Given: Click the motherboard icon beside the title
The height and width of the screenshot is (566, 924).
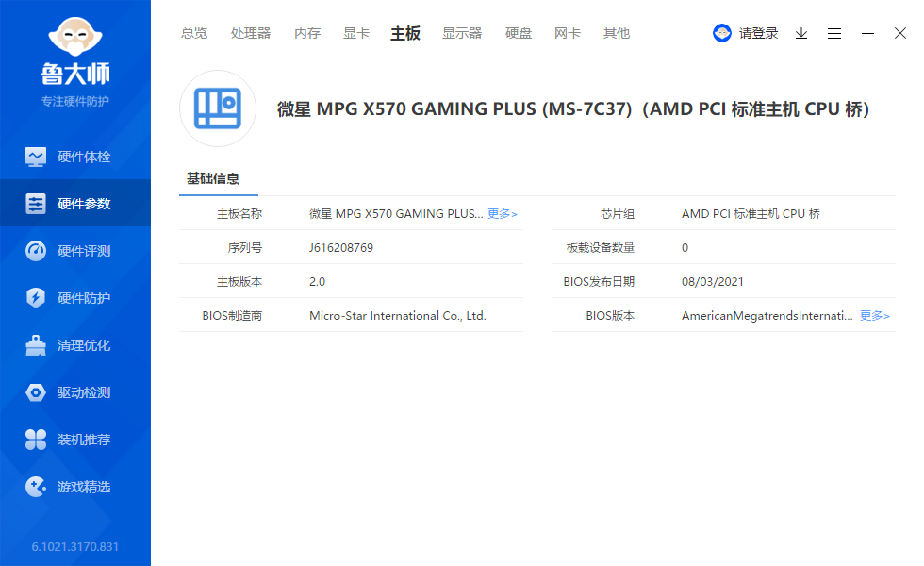Looking at the screenshot, I should point(218,108).
